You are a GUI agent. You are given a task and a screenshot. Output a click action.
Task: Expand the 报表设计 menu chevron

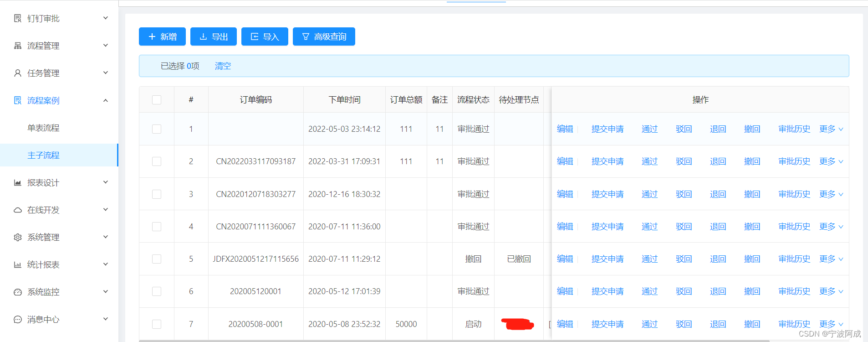pyautogui.click(x=106, y=182)
